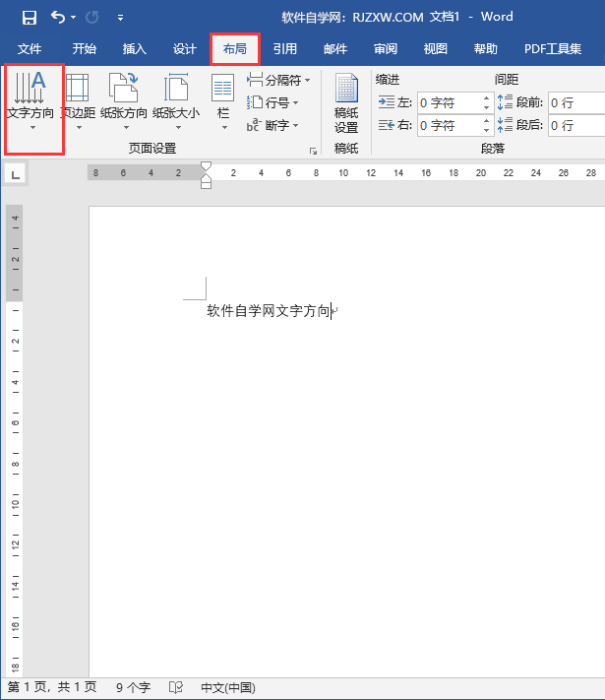Open the PDF工具集 tab

553,48
